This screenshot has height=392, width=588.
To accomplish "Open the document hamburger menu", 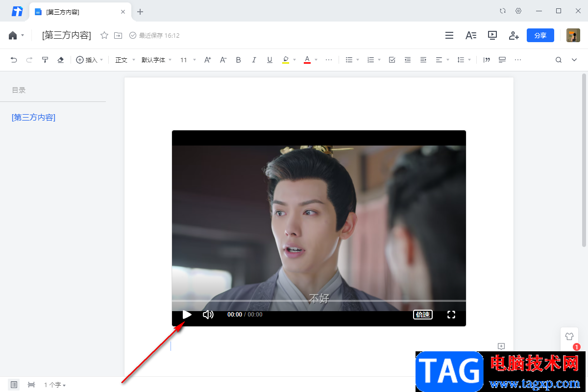I will 449,35.
